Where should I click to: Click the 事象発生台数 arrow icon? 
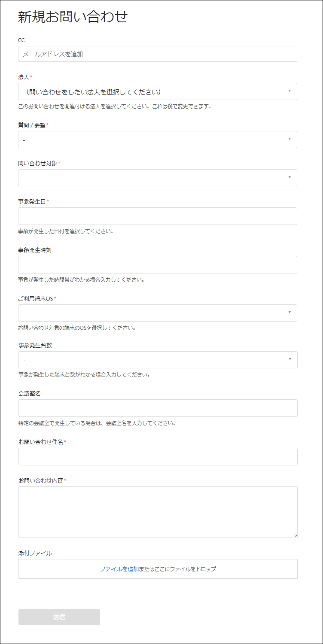pos(290,359)
